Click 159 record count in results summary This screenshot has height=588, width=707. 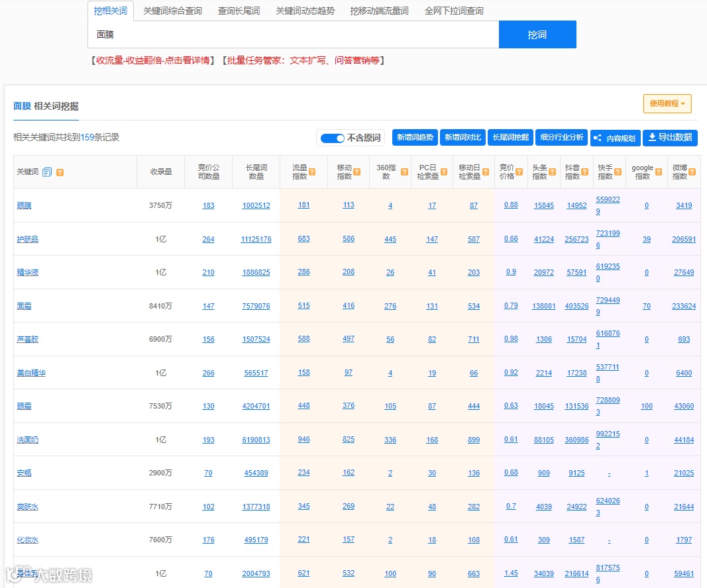tap(87, 138)
